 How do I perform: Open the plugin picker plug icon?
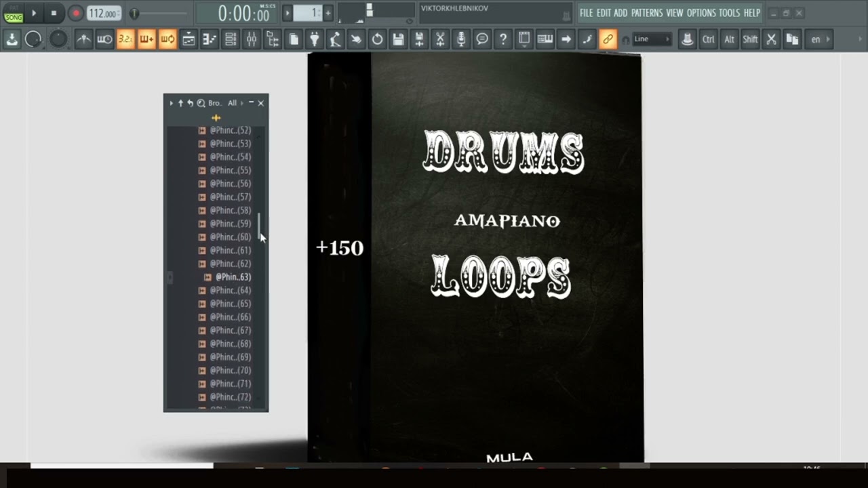pos(315,39)
